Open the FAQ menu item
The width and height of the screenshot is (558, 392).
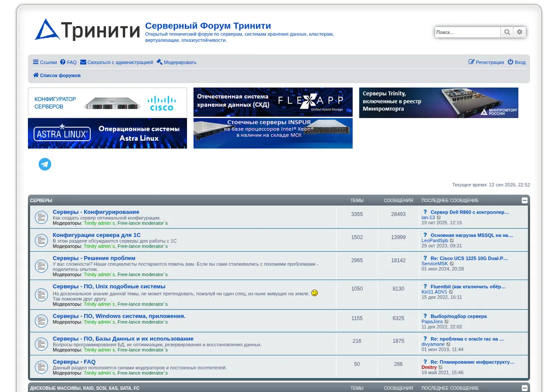click(x=68, y=62)
